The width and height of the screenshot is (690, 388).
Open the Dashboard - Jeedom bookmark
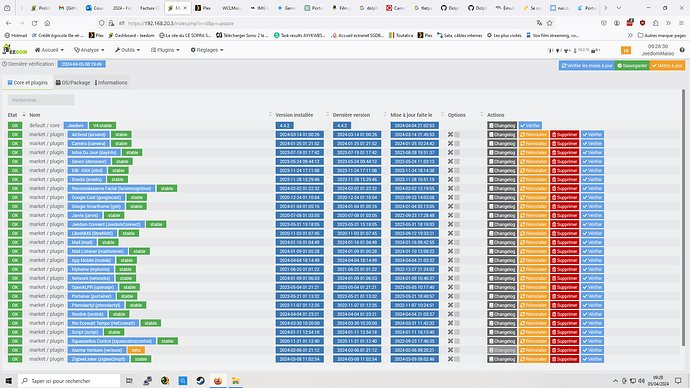132,35
